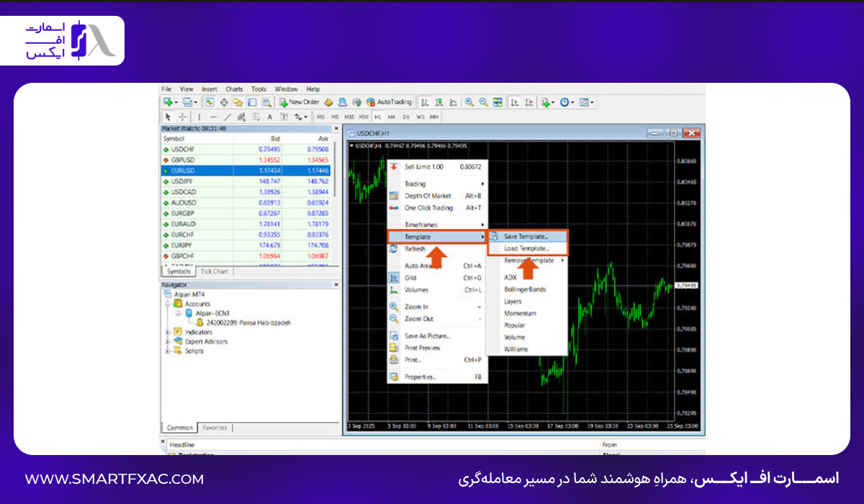Switch to H4 timeframe button
864x504 pixels.
(x=391, y=117)
